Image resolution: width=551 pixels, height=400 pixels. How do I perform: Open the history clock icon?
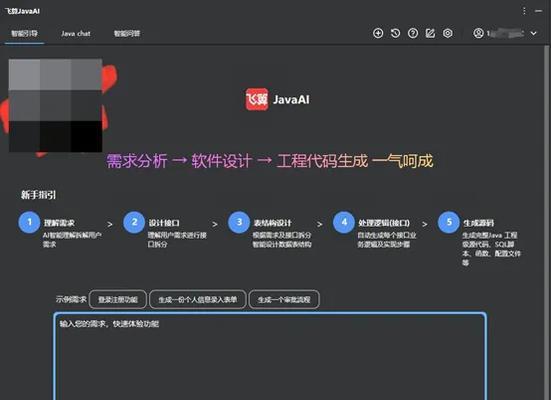pyautogui.click(x=395, y=33)
